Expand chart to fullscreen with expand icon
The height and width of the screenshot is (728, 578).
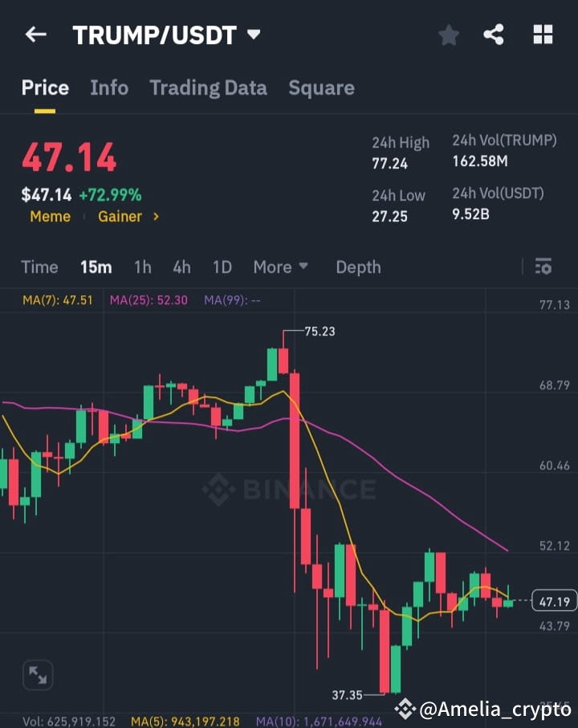pos(38,675)
